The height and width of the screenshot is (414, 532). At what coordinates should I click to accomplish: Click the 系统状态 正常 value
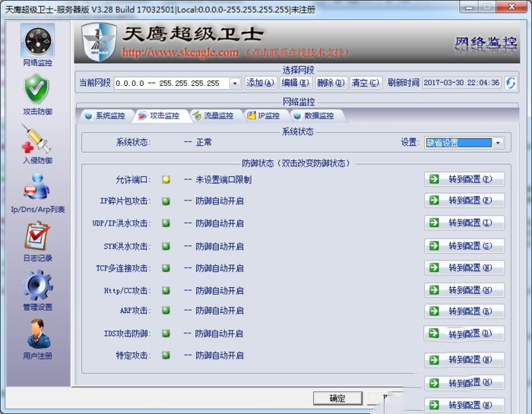pyautogui.click(x=204, y=142)
